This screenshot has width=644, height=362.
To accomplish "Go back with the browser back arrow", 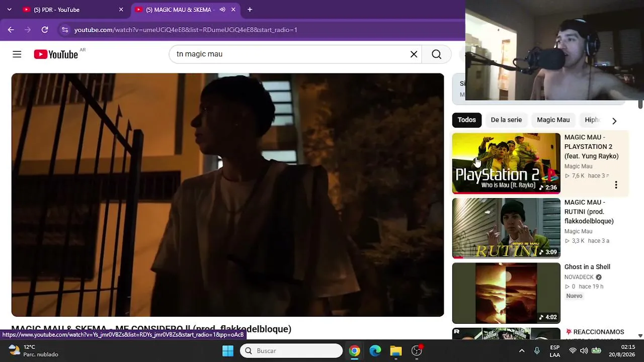I will (11, 30).
